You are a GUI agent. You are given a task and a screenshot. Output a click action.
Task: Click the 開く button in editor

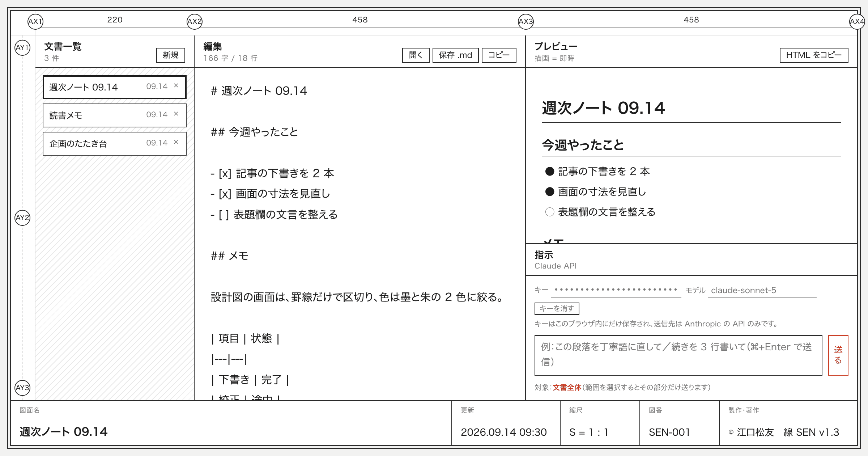416,55
